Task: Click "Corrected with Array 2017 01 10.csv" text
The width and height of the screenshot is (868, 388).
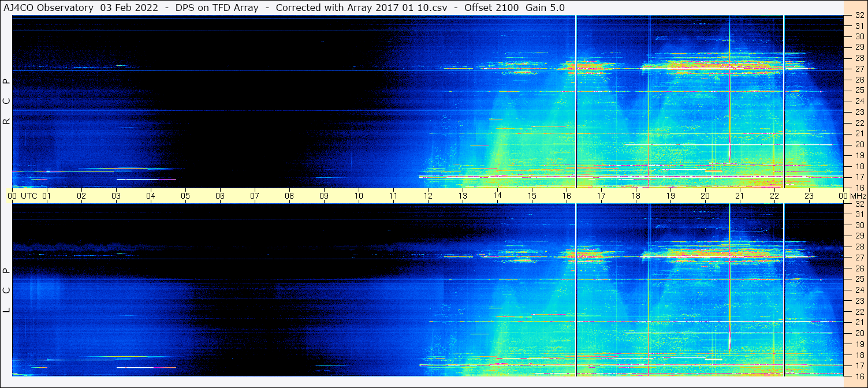Action: click(362, 8)
